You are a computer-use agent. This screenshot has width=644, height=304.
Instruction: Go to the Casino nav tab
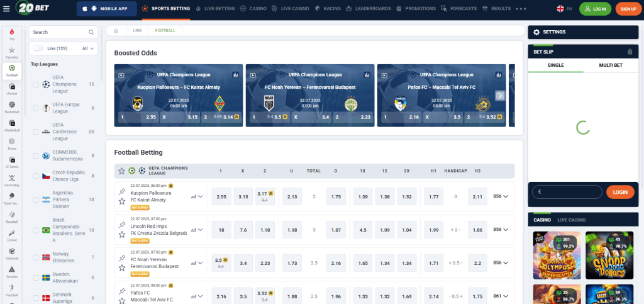(x=253, y=9)
